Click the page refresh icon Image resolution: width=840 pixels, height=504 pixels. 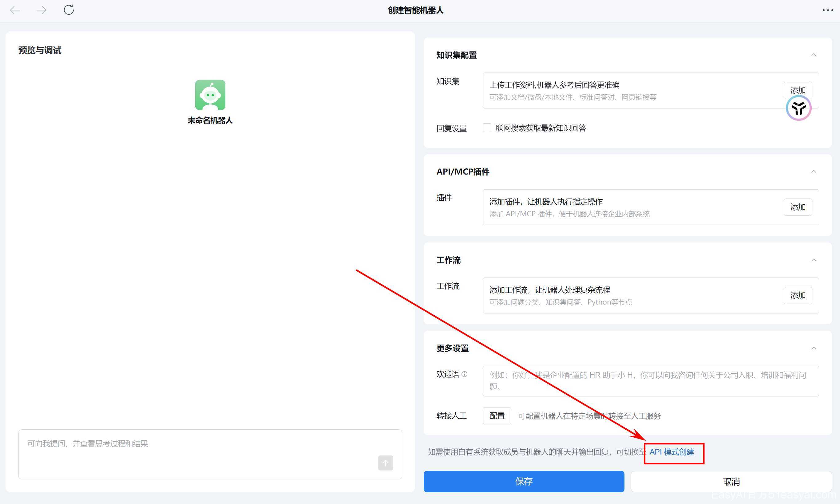tap(69, 10)
